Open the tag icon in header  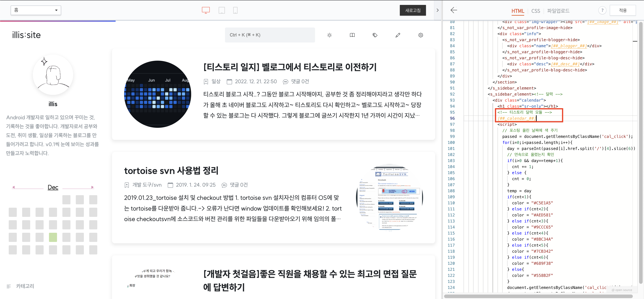[x=375, y=35]
